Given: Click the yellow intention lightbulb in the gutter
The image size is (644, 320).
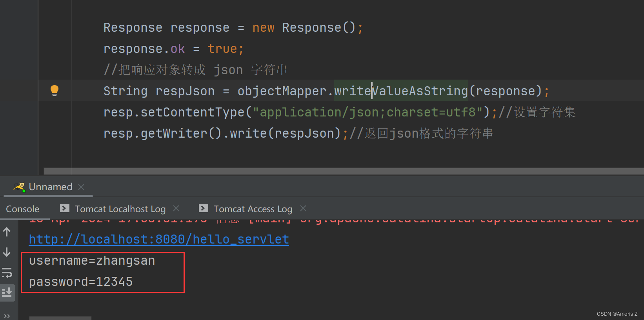Looking at the screenshot, I should tap(54, 90).
